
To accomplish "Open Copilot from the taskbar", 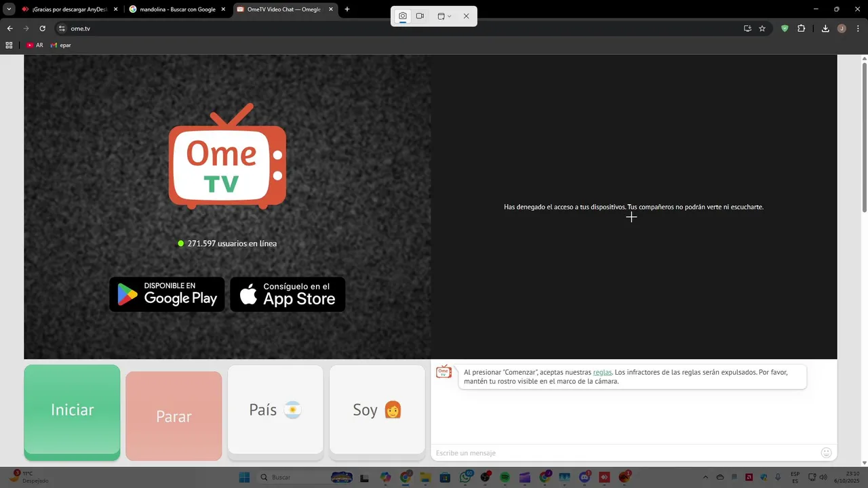I will [x=386, y=477].
